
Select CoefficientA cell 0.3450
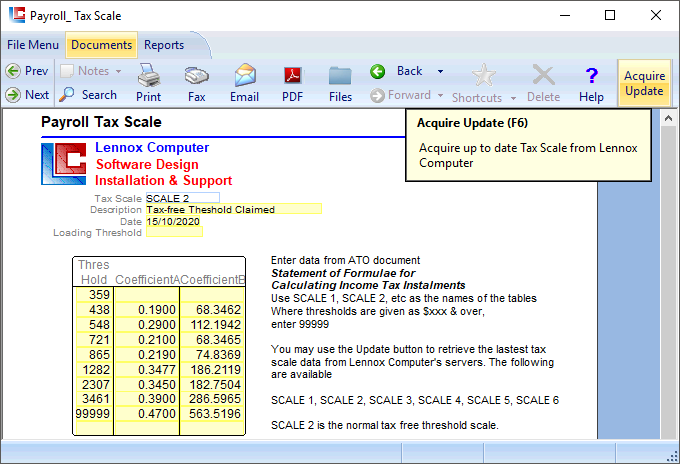[147, 384]
